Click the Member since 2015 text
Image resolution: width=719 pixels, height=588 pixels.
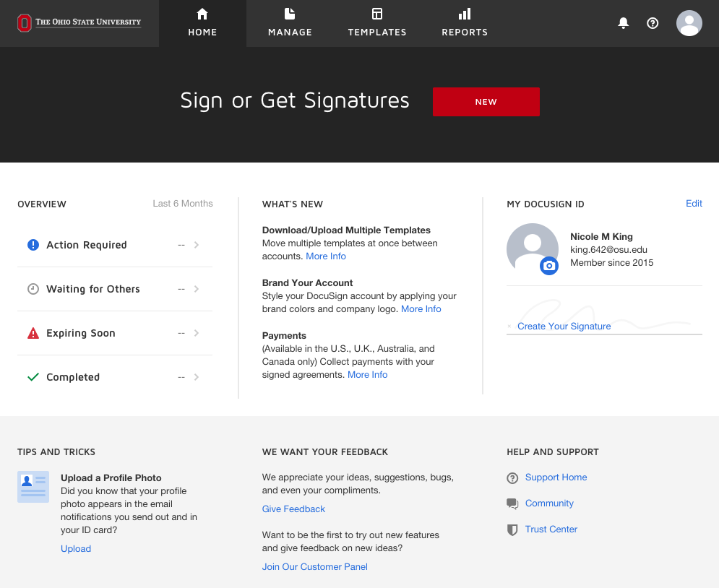[x=612, y=263]
